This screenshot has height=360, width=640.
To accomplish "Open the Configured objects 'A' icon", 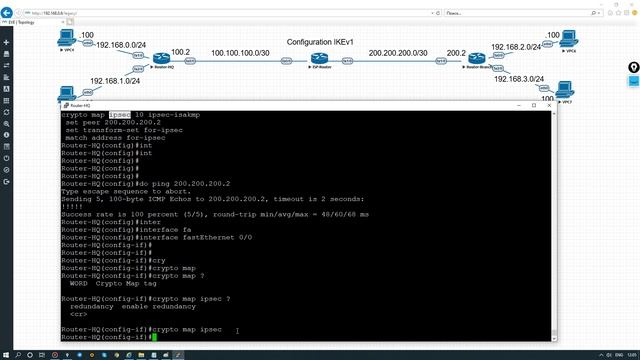I will (6, 89).
